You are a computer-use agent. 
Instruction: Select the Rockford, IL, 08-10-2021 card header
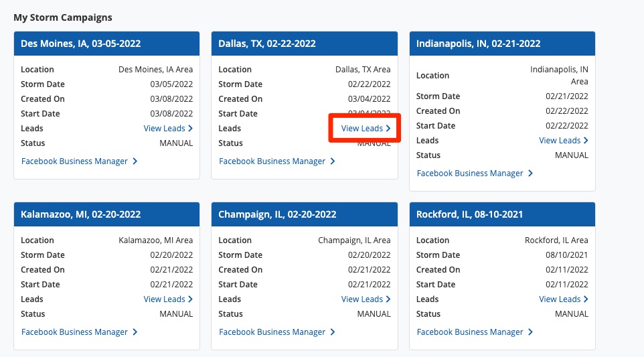502,214
